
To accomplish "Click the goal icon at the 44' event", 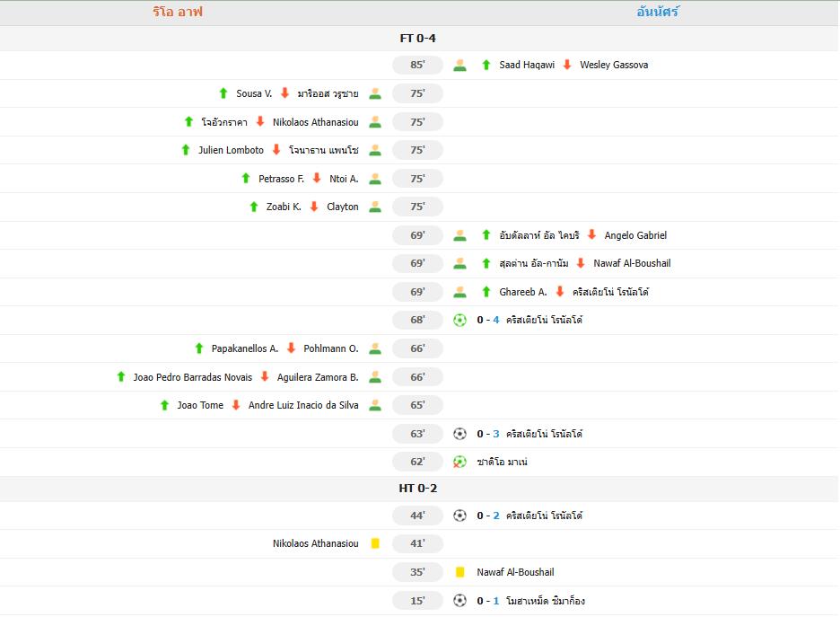I will click(459, 516).
